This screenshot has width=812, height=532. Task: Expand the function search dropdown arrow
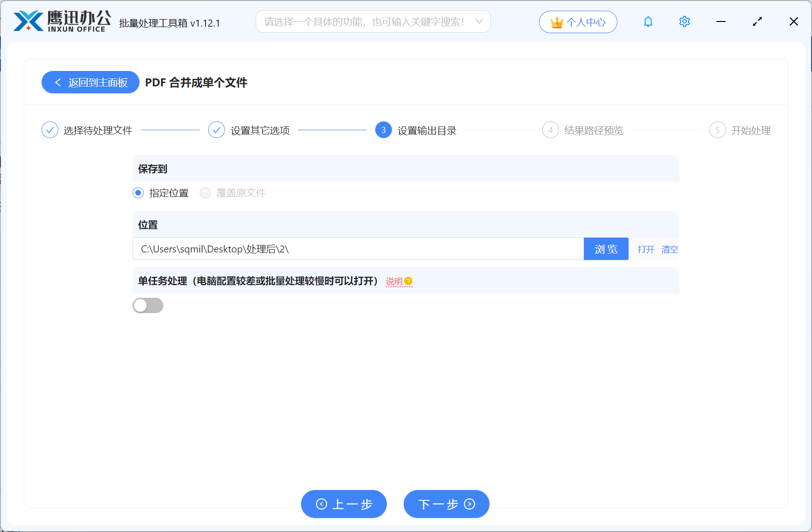479,22
